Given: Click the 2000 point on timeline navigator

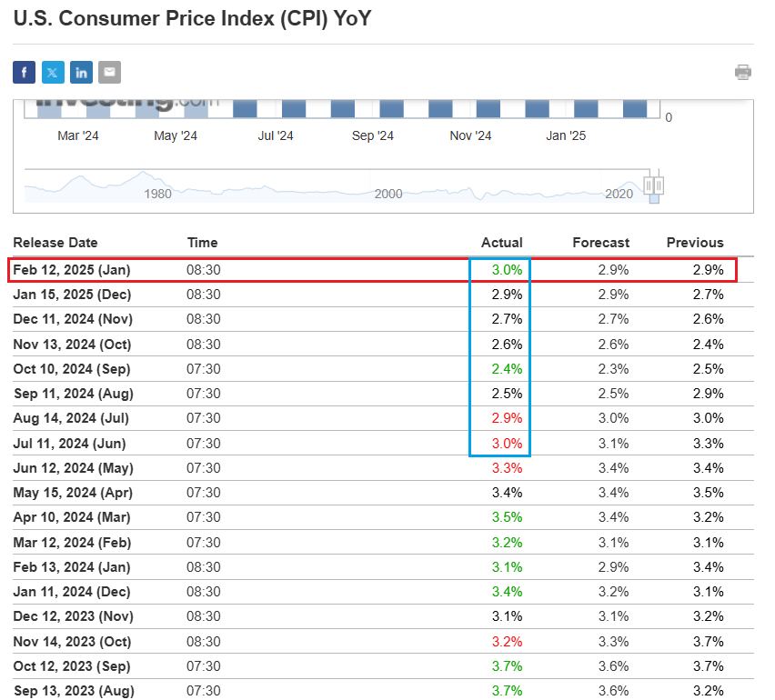Looking at the screenshot, I should 388,194.
